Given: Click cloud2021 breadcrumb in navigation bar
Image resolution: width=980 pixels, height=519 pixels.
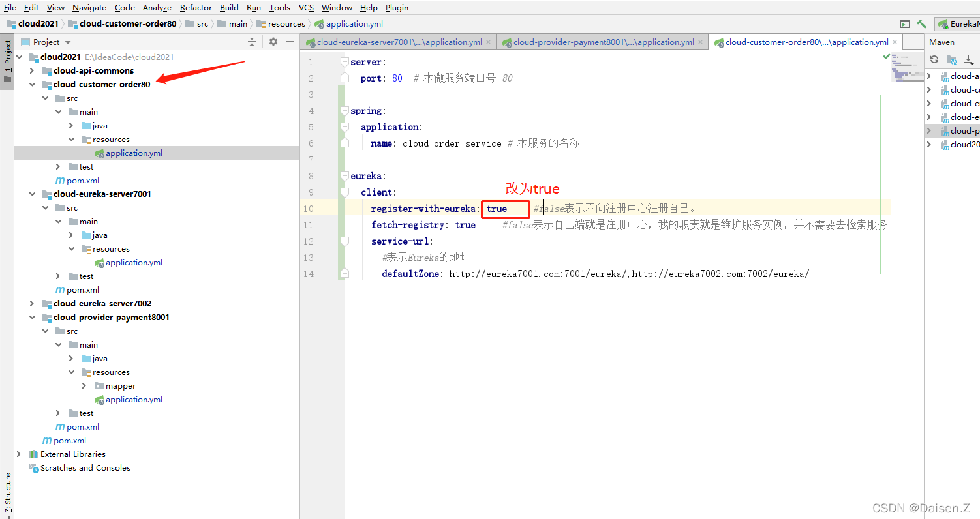Looking at the screenshot, I should pos(33,23).
